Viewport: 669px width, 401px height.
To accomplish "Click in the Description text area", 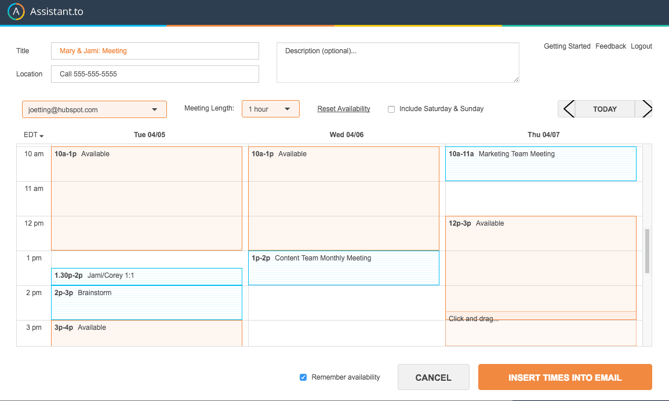I will tap(397, 62).
